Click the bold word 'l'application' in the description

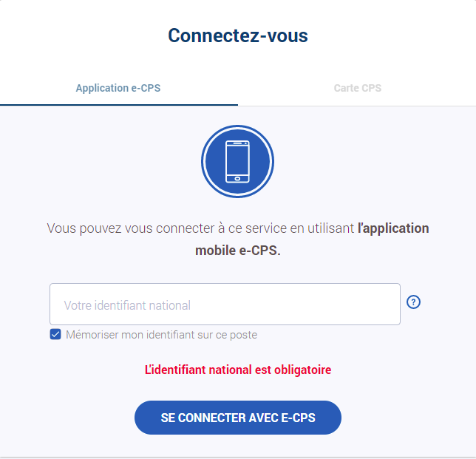coord(393,228)
